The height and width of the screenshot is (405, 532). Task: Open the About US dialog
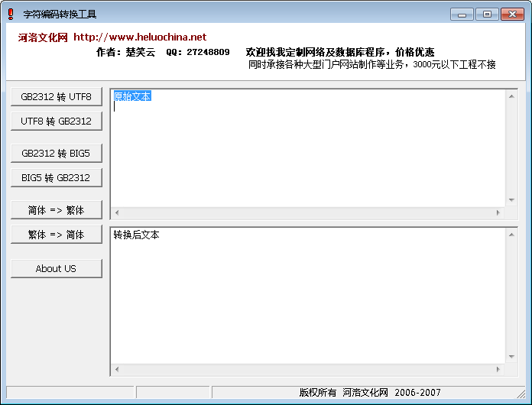57,269
